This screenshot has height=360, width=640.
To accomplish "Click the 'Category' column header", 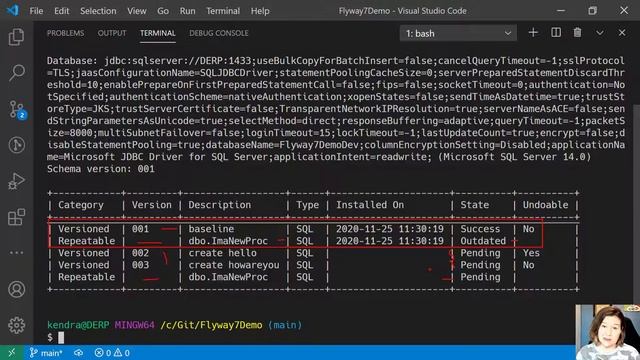I will [81, 205].
